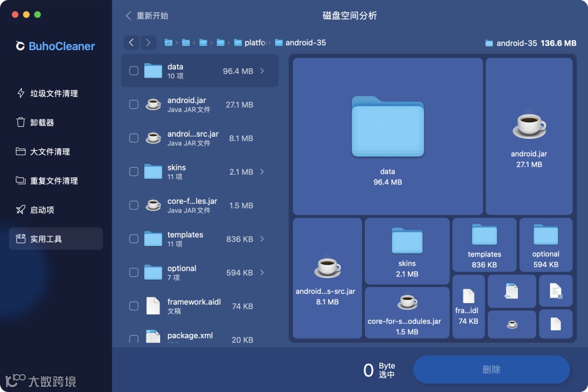
Task: Select the data 96.4 MB treemap tile
Action: [388, 136]
